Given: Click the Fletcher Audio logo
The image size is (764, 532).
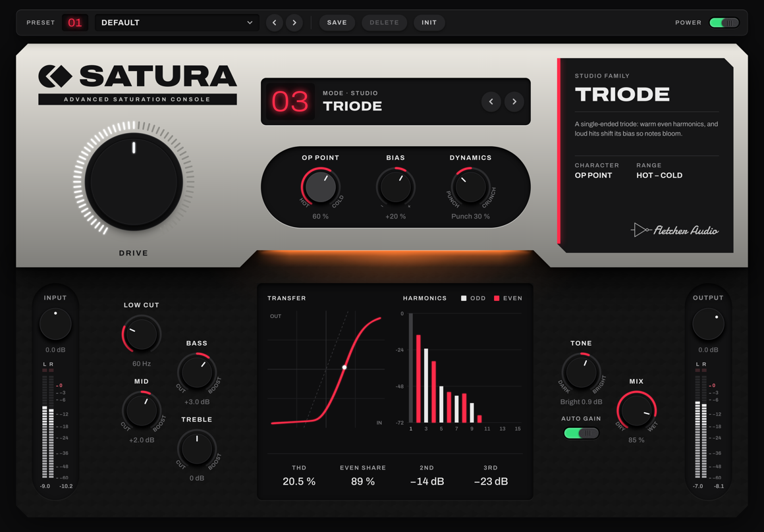Looking at the screenshot, I should [675, 230].
